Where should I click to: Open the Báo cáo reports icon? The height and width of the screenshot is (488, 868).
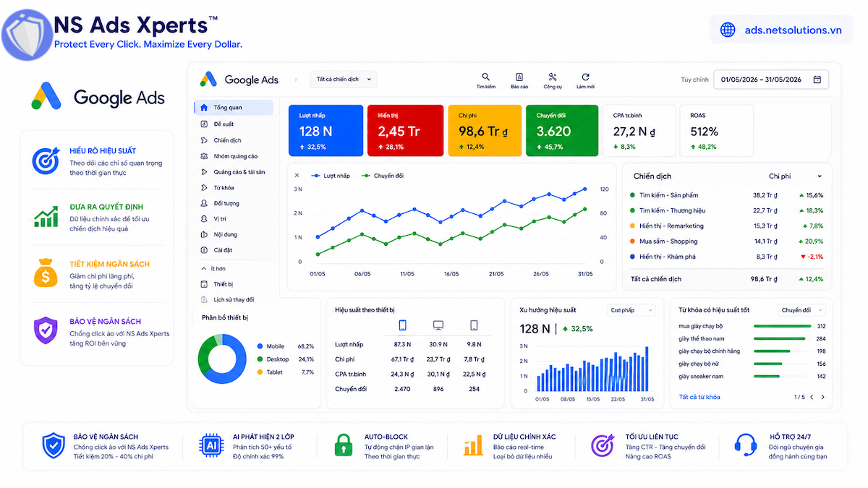pyautogui.click(x=519, y=77)
